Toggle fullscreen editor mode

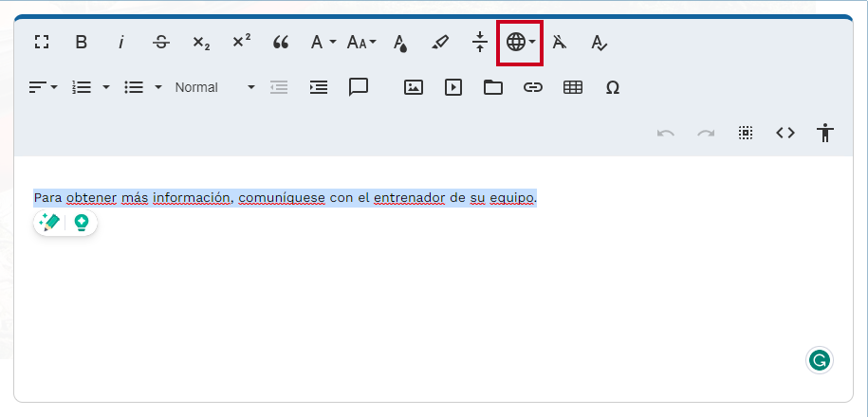pos(42,42)
